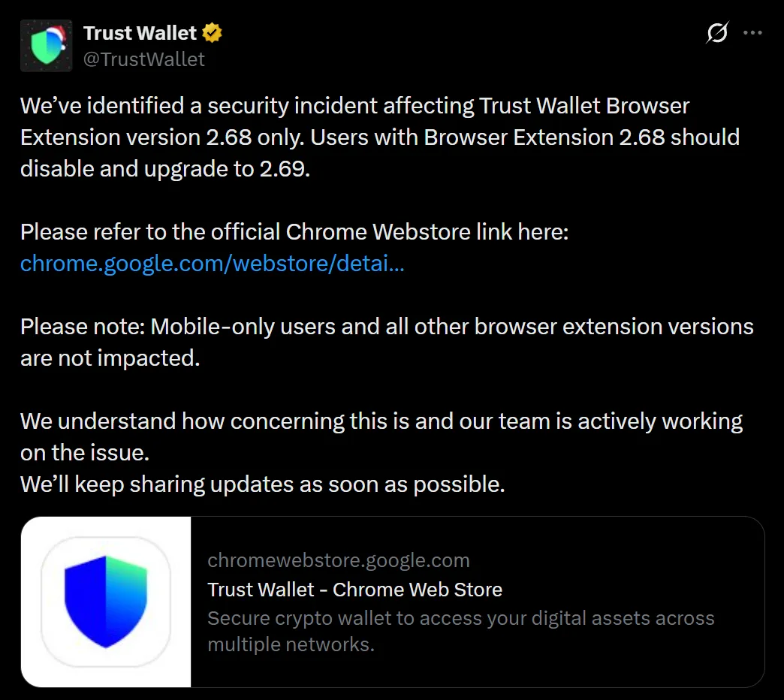
Task: Click the security incident opening sentence
Action: point(354,106)
